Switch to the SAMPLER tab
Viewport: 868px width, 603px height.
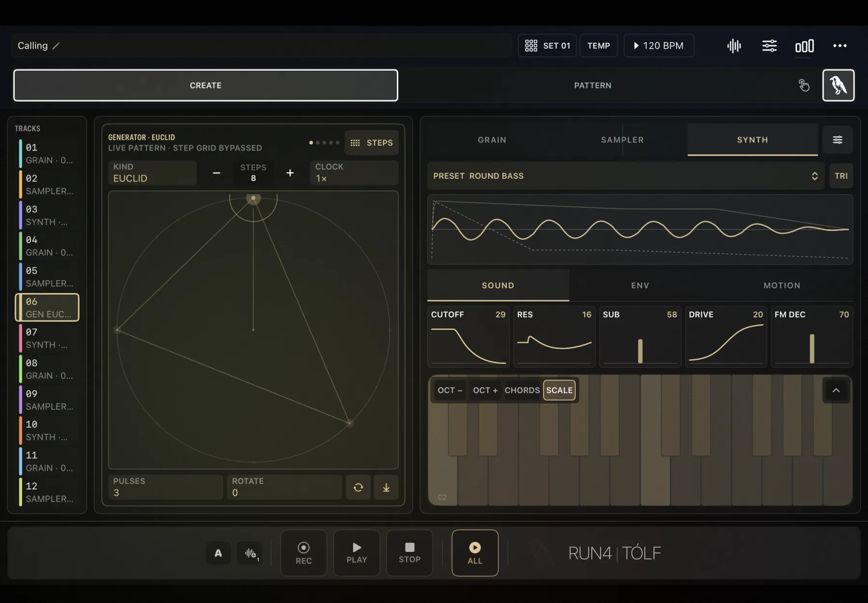tap(622, 140)
